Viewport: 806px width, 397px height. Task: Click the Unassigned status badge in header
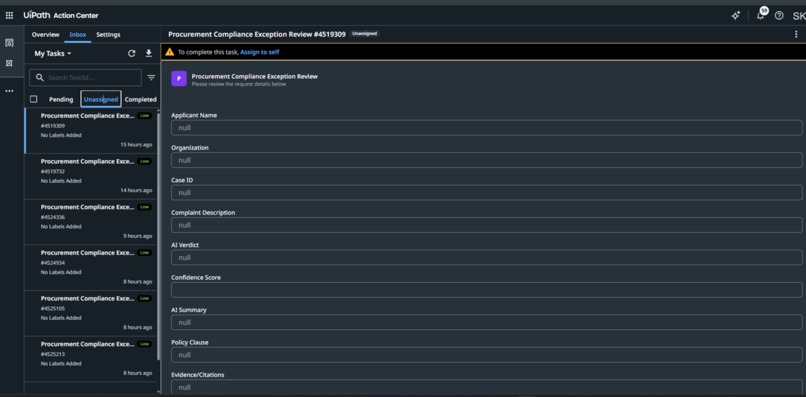tap(364, 34)
